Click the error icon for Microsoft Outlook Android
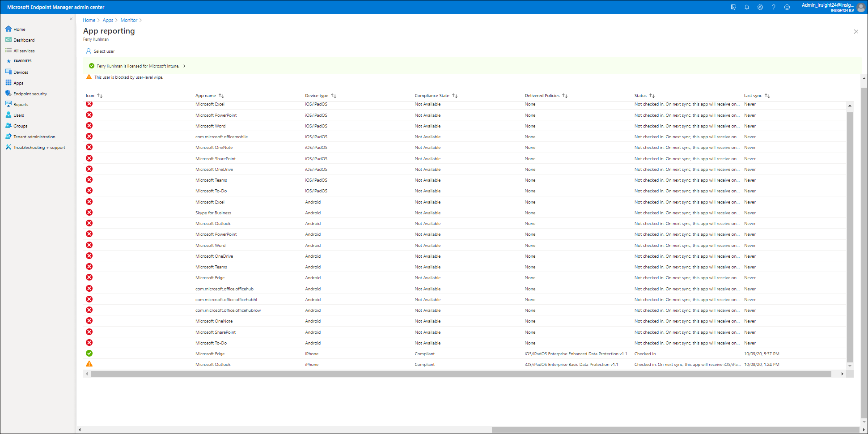 tap(89, 223)
